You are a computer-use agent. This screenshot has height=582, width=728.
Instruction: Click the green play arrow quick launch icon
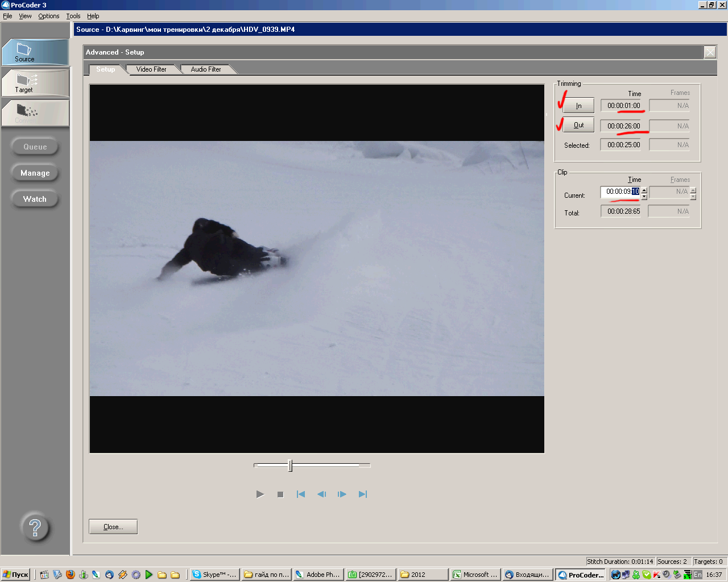pyautogui.click(x=149, y=575)
